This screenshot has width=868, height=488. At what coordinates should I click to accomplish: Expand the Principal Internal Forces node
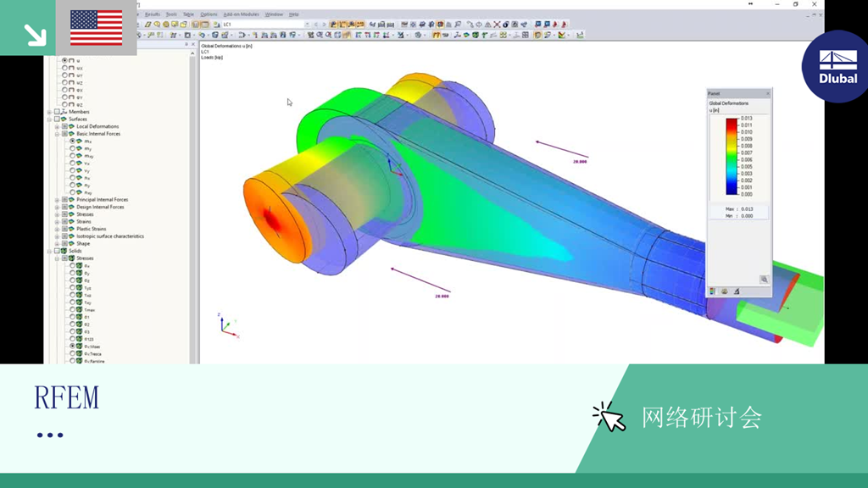[57, 199]
